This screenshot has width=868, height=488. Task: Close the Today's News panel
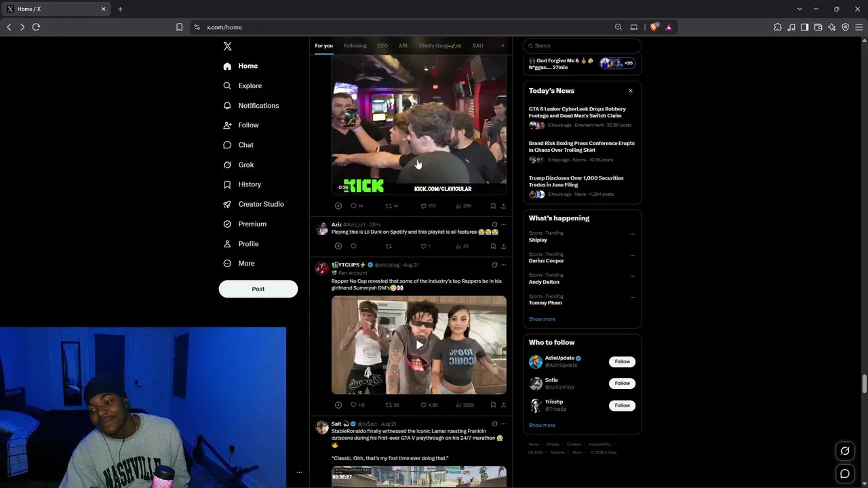tap(630, 91)
